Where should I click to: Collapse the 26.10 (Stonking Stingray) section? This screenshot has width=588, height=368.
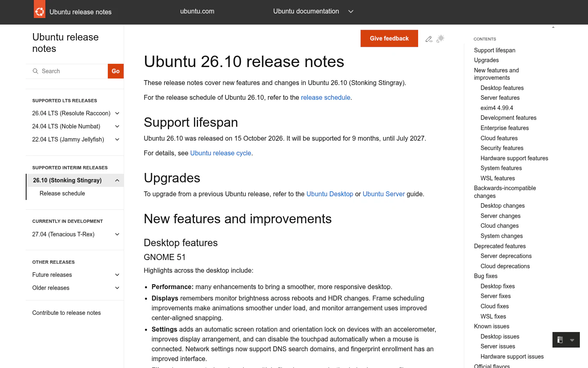click(117, 180)
